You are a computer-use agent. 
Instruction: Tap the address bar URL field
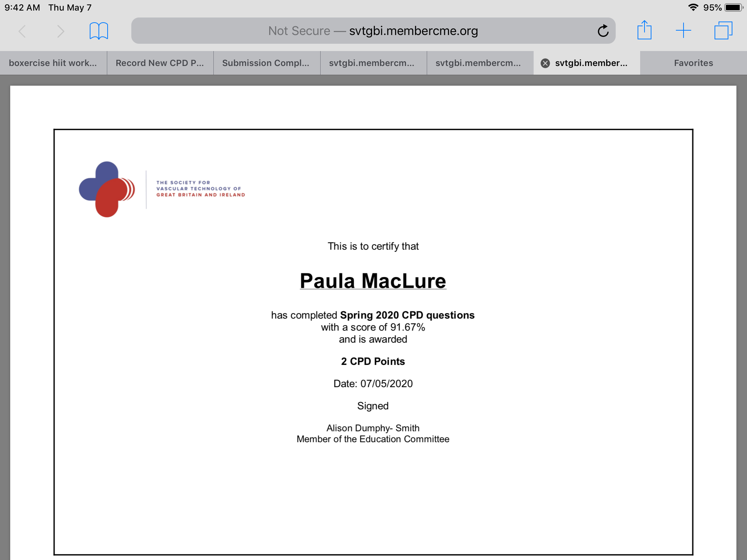372,31
